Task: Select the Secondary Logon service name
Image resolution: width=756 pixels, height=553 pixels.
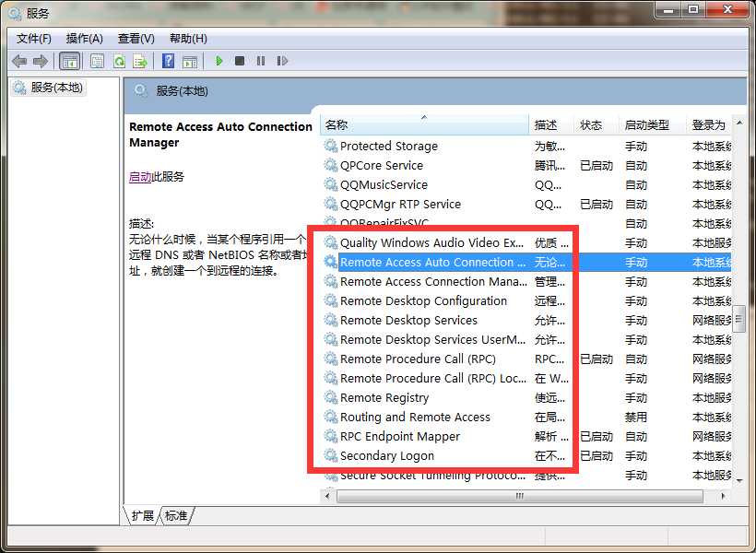Action: pos(386,455)
